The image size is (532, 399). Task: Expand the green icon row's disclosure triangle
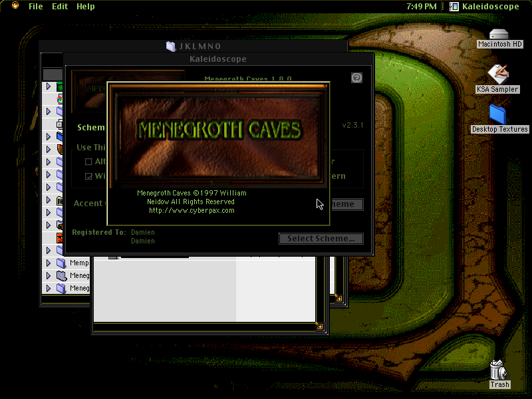pyautogui.click(x=49, y=86)
